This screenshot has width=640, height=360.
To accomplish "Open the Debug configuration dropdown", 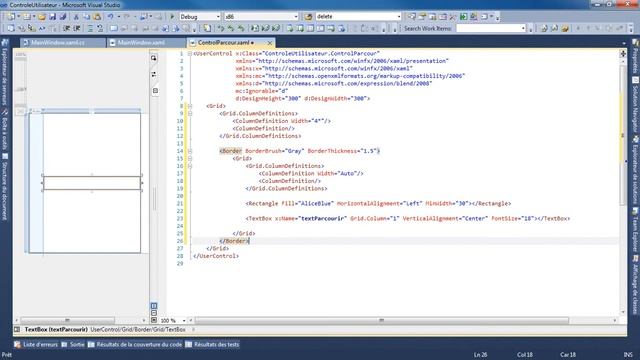I will [x=218, y=17].
